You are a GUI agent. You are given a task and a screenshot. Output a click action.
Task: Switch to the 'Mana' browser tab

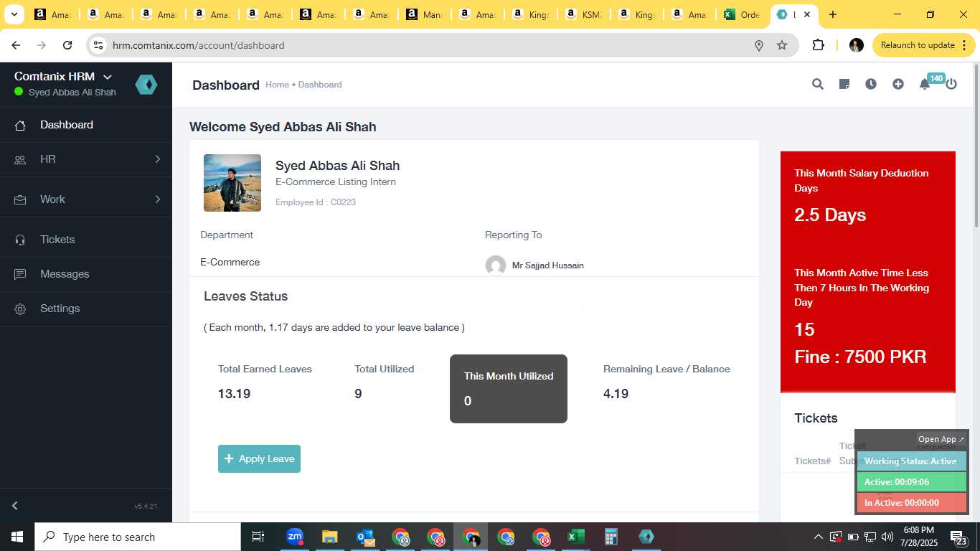tap(424, 14)
